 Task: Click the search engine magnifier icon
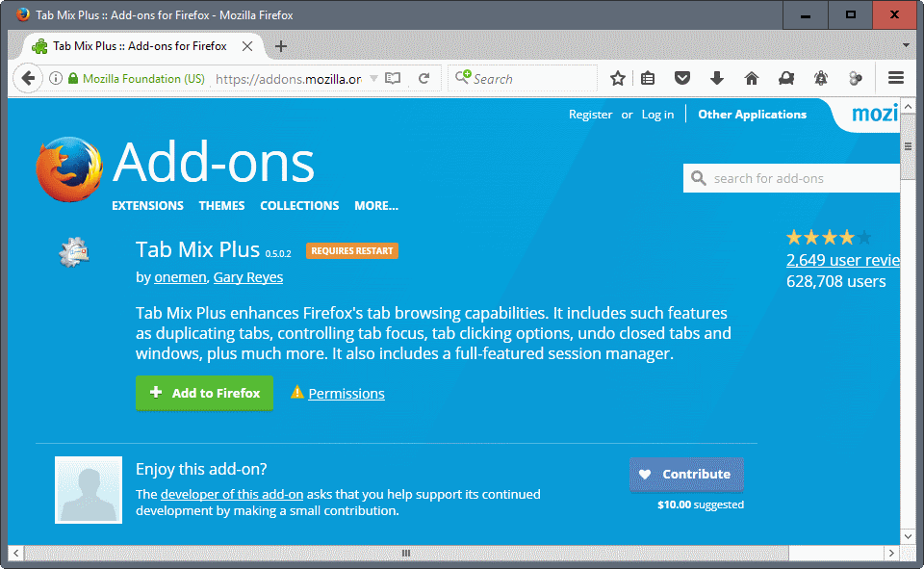(x=463, y=77)
